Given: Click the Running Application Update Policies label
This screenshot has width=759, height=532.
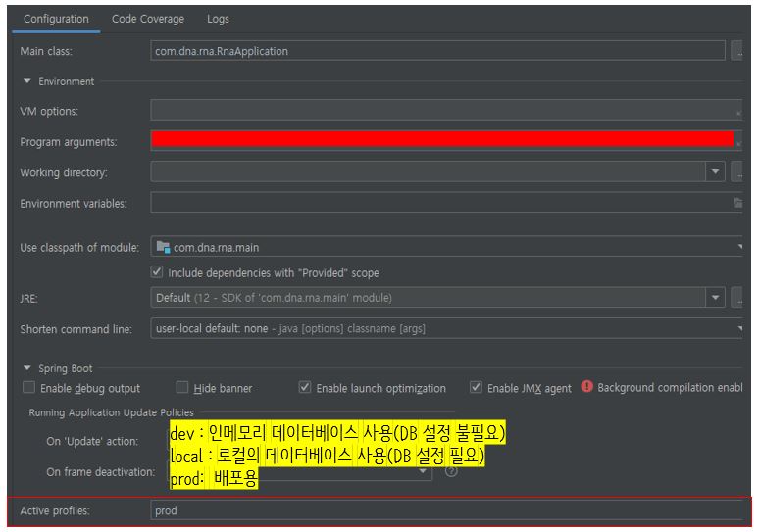Looking at the screenshot, I should tap(111, 412).
